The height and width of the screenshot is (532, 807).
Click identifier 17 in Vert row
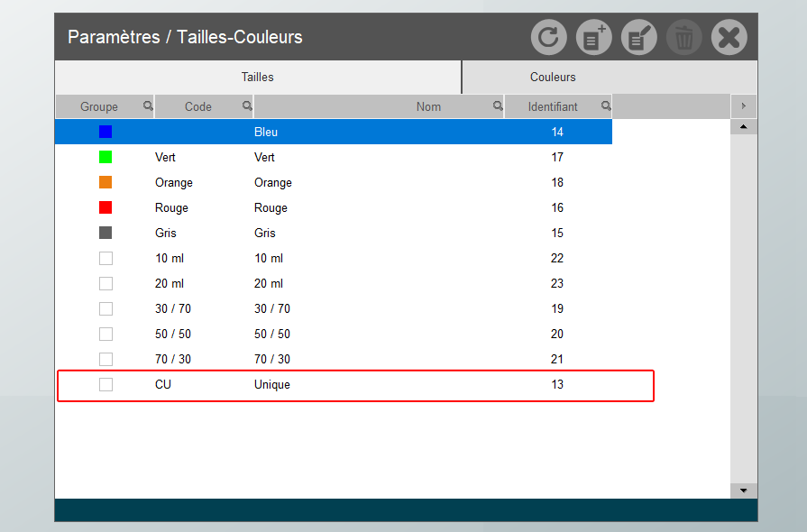pyautogui.click(x=557, y=157)
